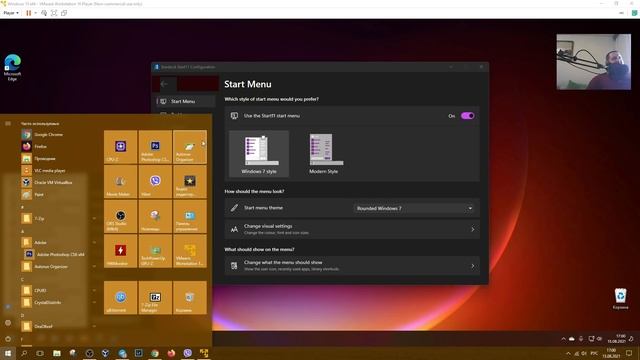Click the start menu power icon

click(x=8, y=339)
